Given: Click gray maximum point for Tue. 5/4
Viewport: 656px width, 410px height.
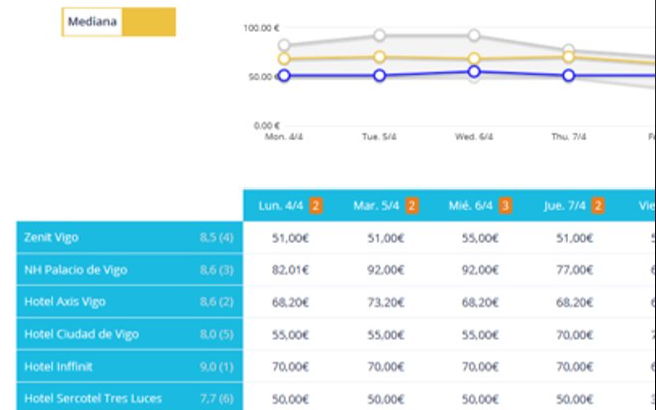Looking at the screenshot, I should [379, 35].
